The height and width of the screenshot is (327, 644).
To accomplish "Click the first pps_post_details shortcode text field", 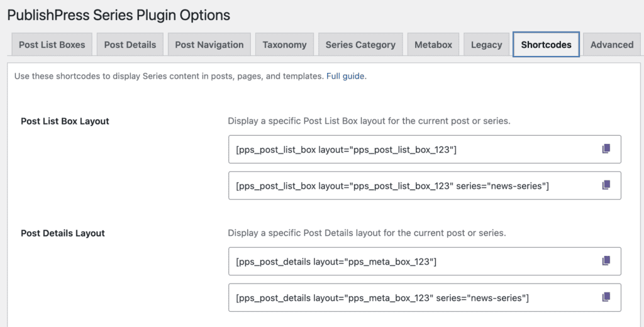I will coord(409,262).
